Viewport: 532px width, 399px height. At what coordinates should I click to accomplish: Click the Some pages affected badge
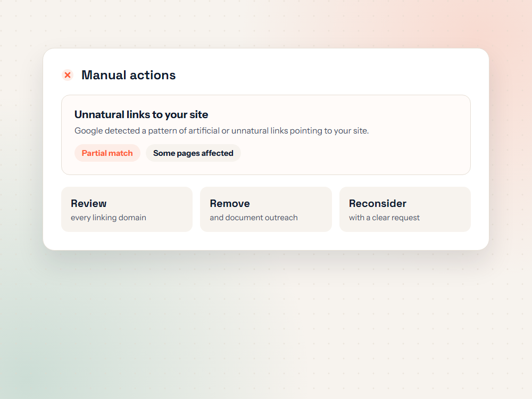[x=193, y=153]
